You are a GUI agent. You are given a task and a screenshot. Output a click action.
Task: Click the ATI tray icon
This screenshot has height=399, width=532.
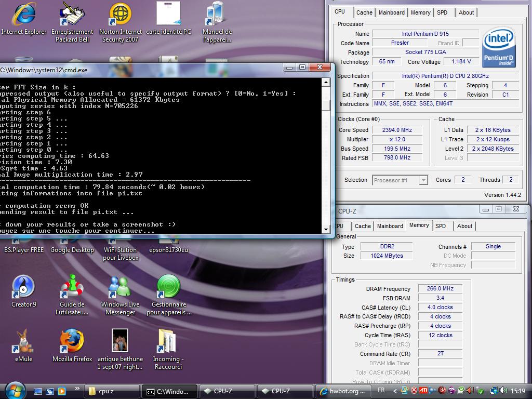423,391
